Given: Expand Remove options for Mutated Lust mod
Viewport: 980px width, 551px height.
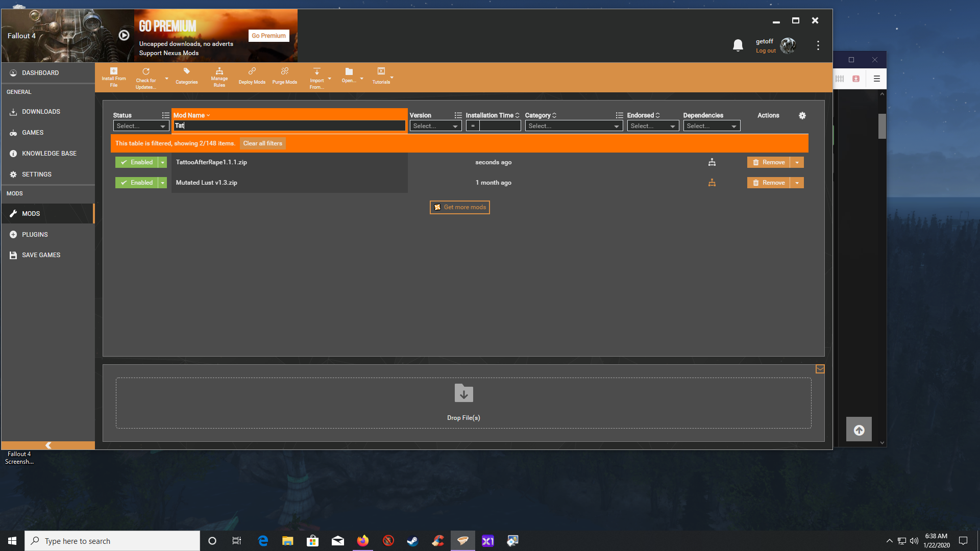Looking at the screenshot, I should [x=797, y=183].
